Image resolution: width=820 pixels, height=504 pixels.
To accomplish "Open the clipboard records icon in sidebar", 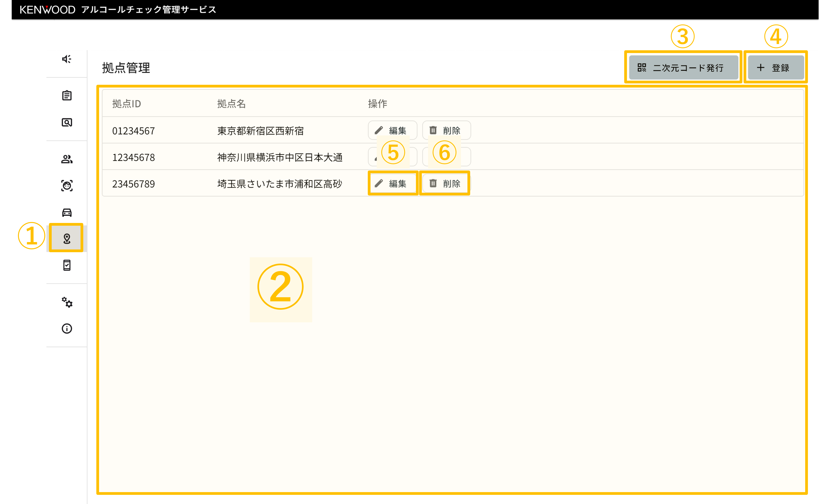I will pyautogui.click(x=67, y=96).
